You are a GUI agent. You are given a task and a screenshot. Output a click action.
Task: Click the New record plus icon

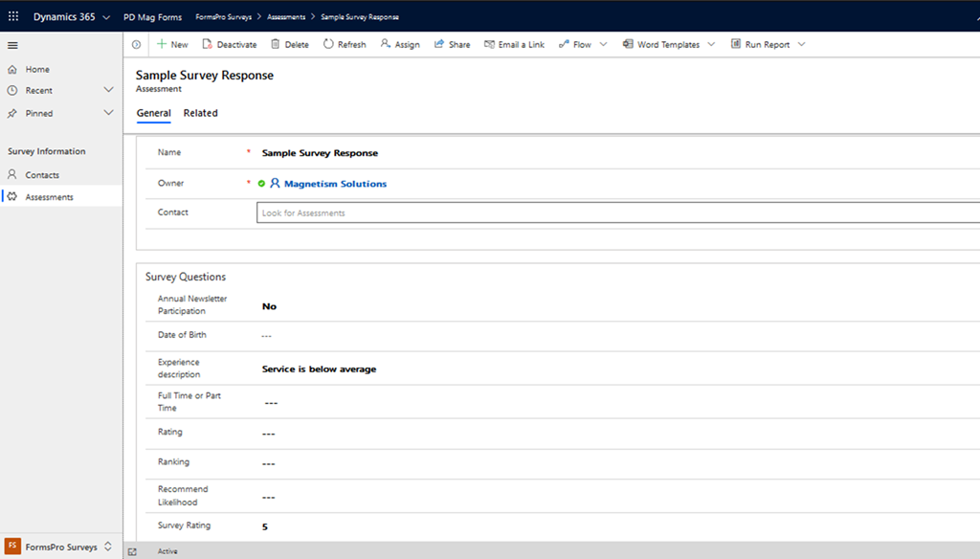tap(162, 44)
